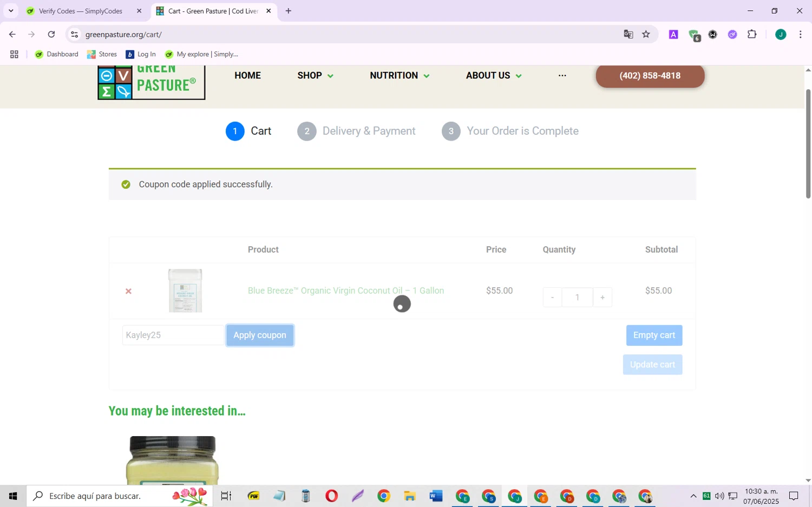Click the coupon code field Kayley25

coord(173,335)
